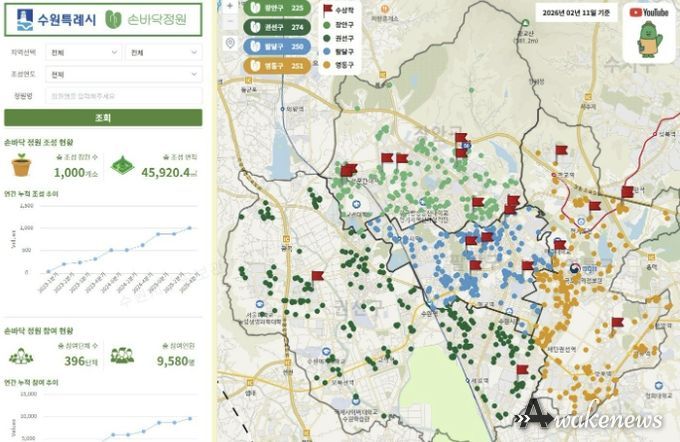This screenshot has width=680, height=442.
Task: Click the participating groups people icon
Action: (21, 355)
